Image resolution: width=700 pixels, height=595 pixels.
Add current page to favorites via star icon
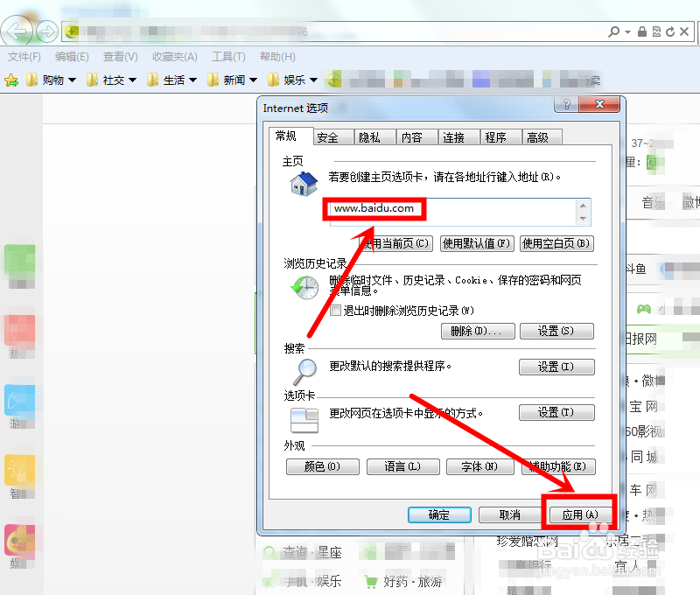(x=10, y=80)
